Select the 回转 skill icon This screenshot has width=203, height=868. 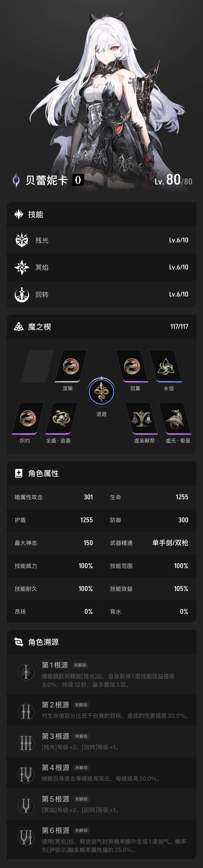pos(22,294)
